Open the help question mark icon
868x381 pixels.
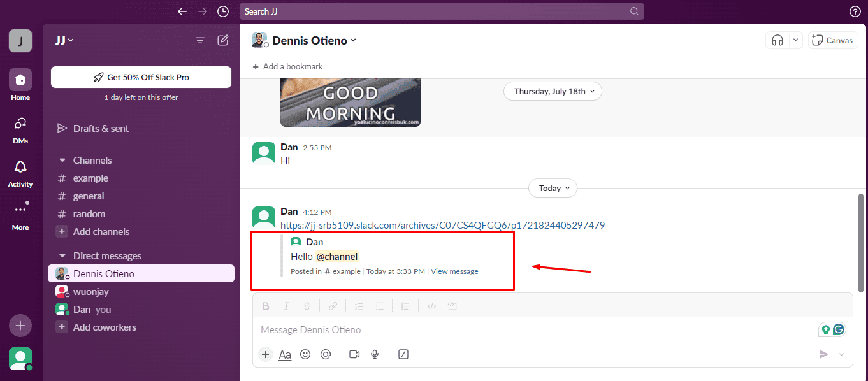[x=855, y=11]
